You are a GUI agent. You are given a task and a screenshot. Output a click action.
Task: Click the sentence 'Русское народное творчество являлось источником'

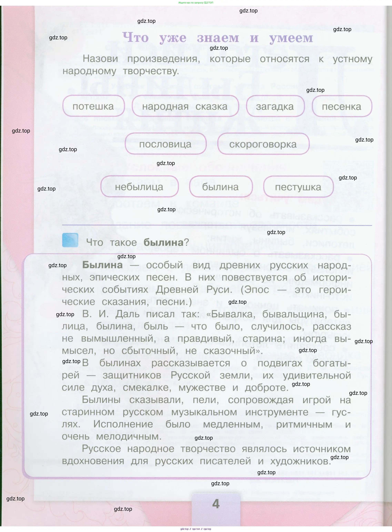(x=216, y=449)
